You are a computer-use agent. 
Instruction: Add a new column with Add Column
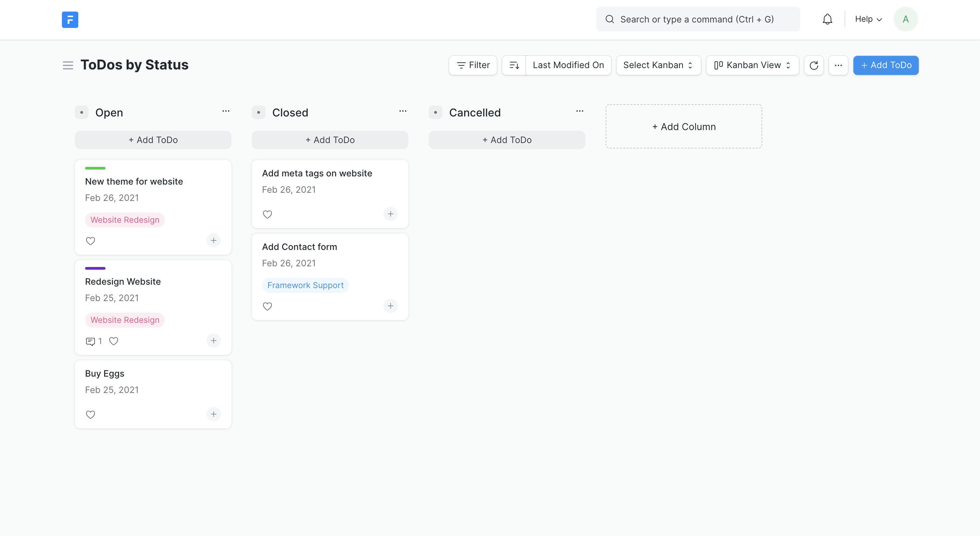684,126
